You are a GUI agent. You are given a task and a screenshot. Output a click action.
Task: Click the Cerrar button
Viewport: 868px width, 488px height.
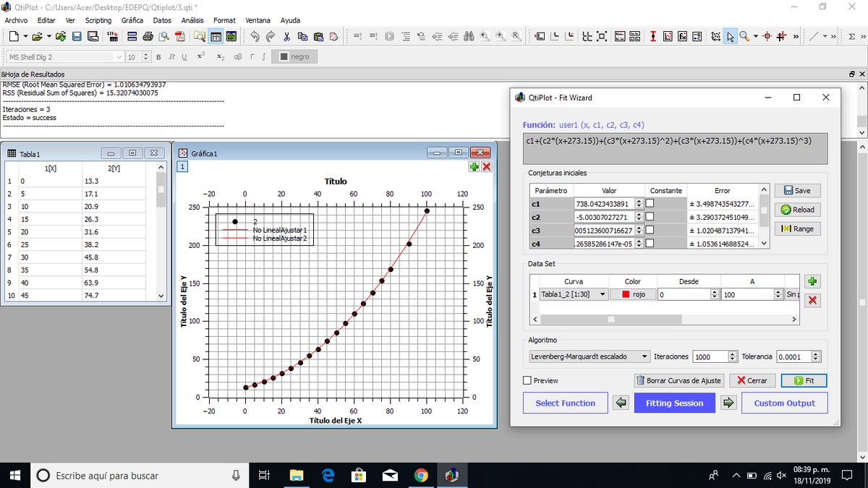752,380
